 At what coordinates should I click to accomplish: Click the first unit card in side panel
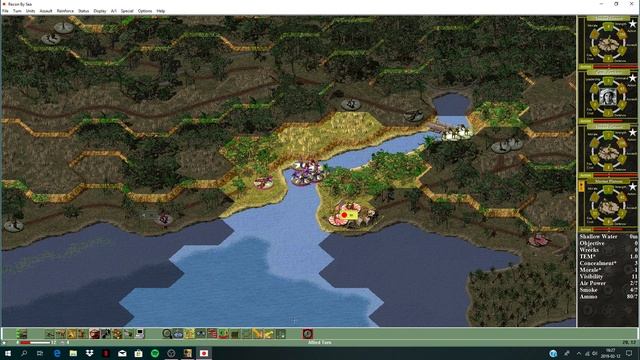pyautogui.click(x=608, y=42)
